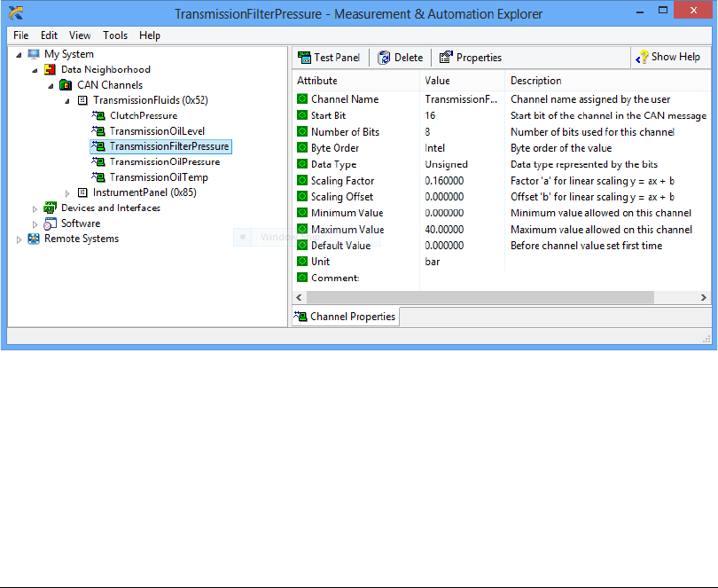
Task: Click the Byte Order value Intel
Action: (434, 148)
